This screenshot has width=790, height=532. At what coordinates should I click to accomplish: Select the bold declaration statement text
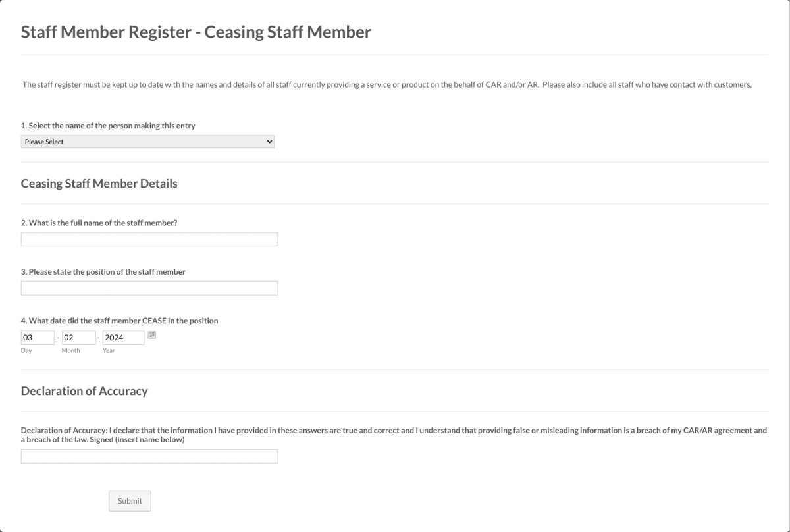(x=394, y=434)
